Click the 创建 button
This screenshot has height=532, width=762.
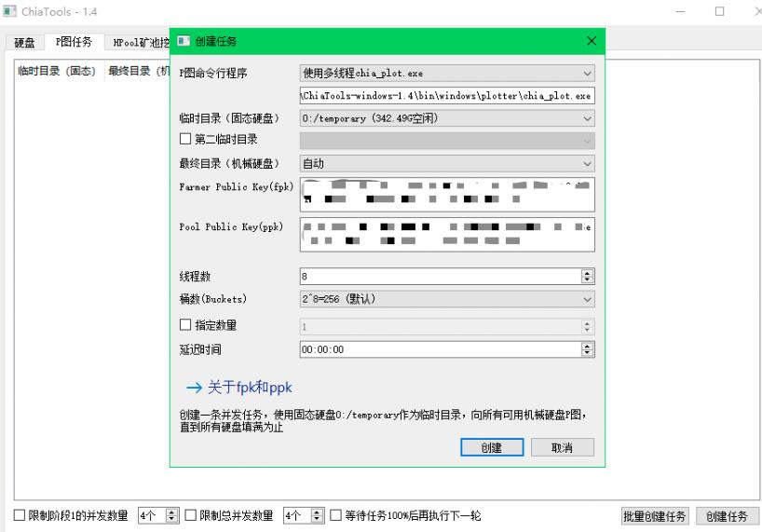[x=492, y=447]
